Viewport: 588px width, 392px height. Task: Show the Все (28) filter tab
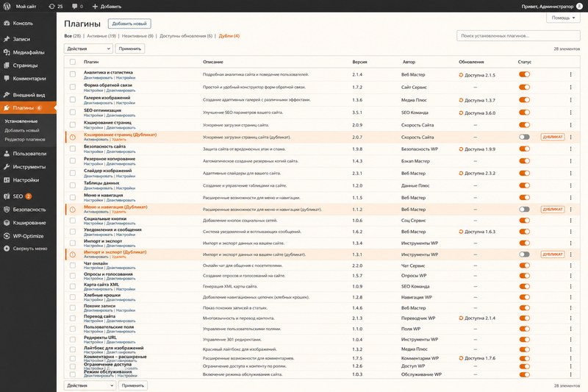pyautogui.click(x=72, y=36)
